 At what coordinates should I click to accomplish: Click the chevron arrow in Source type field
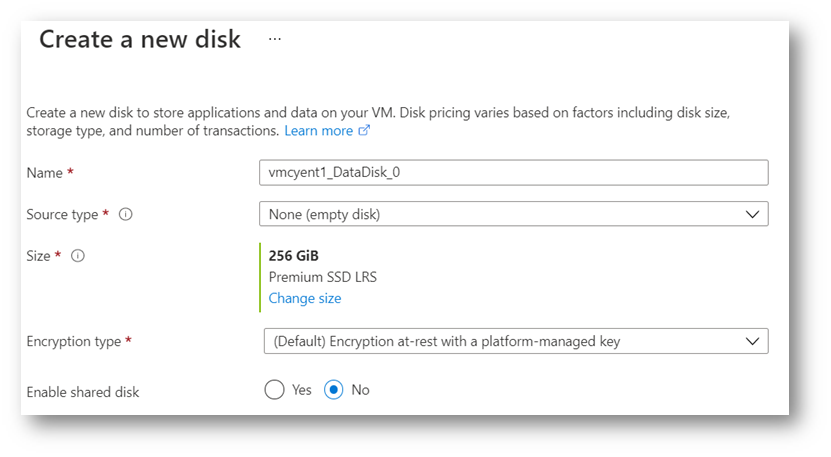tap(752, 214)
